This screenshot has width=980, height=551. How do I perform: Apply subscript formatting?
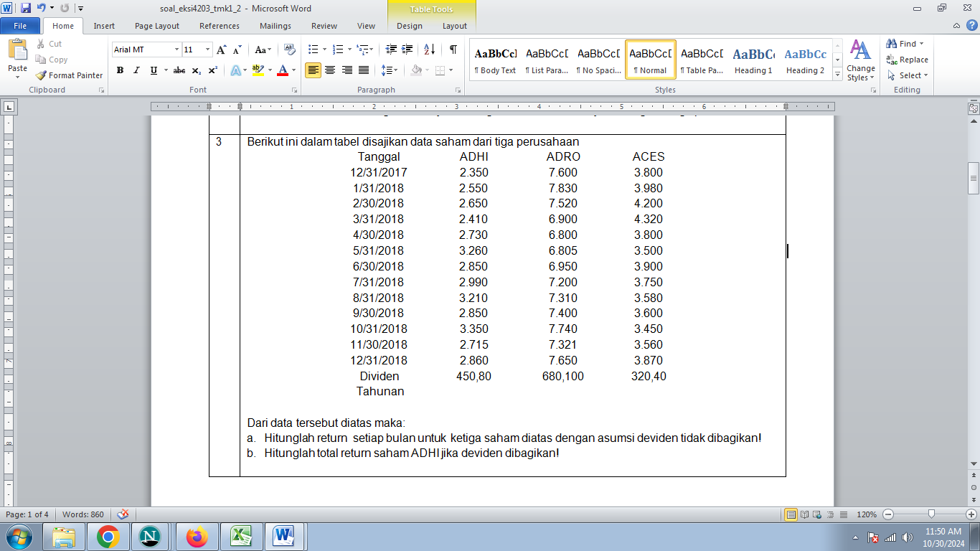coord(197,70)
